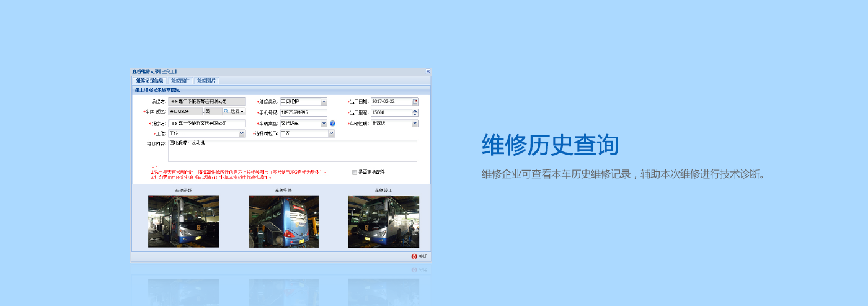Open the 车辆维修 bus photo thumbnail
Viewport: 868px width, 306px height.
pos(283,222)
